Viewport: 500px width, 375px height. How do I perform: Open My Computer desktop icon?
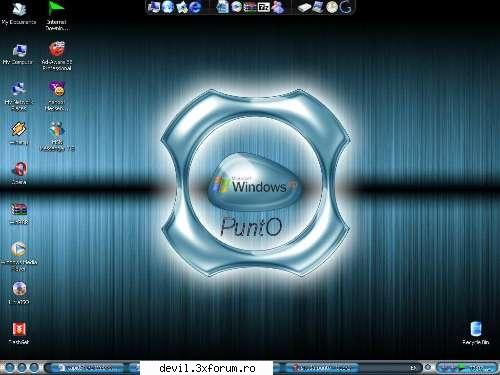coord(18,54)
